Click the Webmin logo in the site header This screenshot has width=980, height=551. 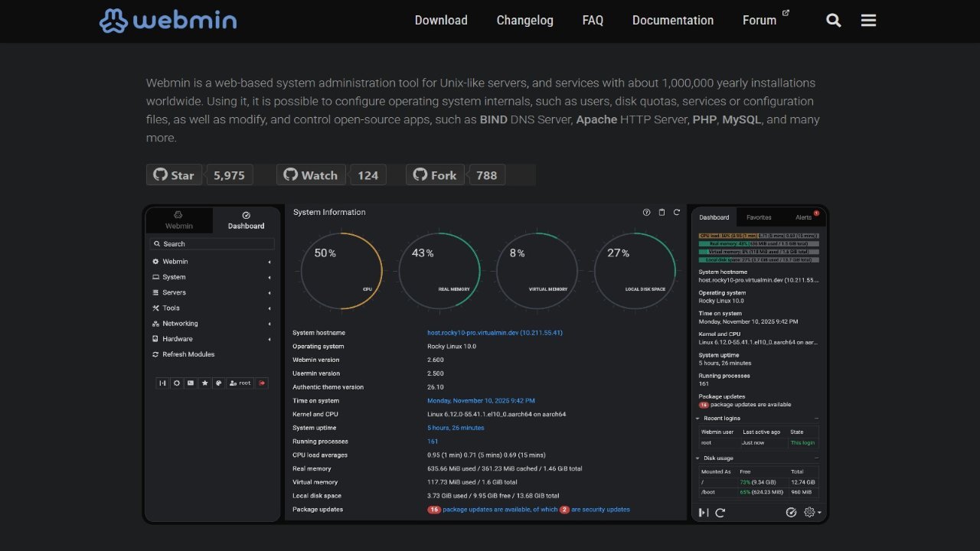coord(168,21)
